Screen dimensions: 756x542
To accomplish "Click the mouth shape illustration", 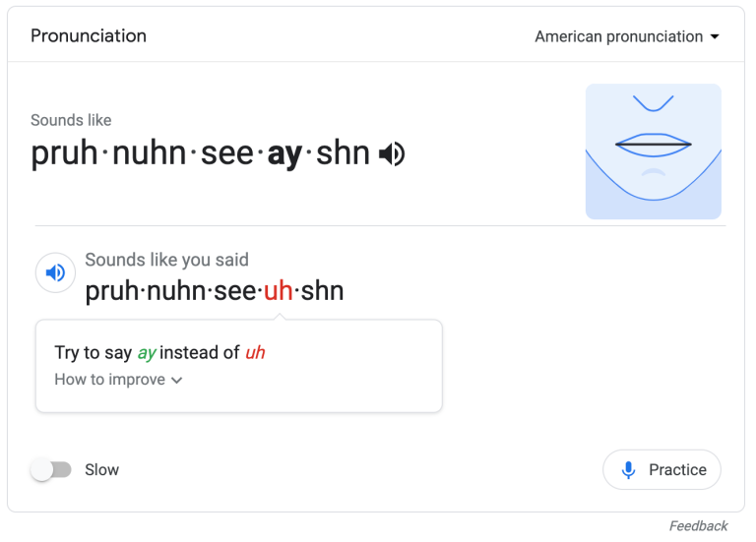I will pos(653,151).
